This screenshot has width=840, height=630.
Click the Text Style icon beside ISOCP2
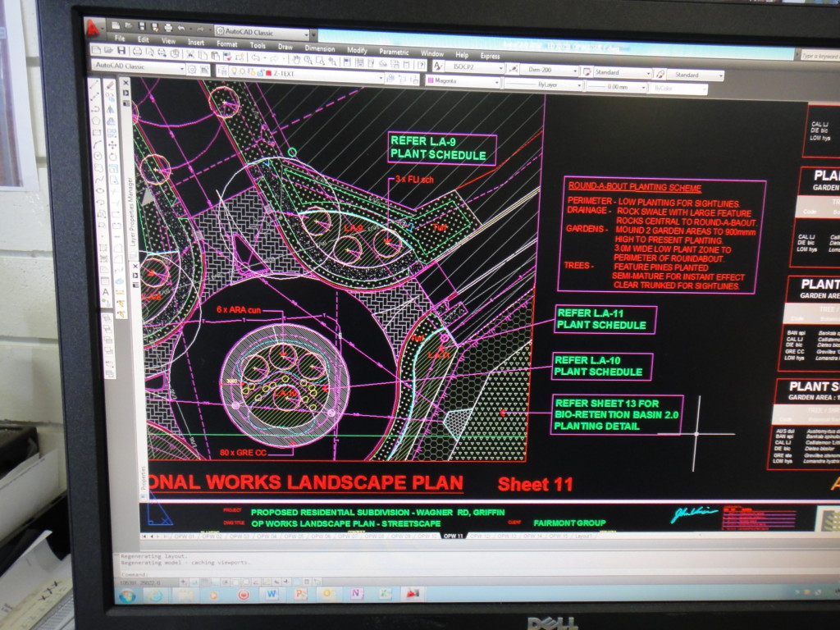point(438,66)
